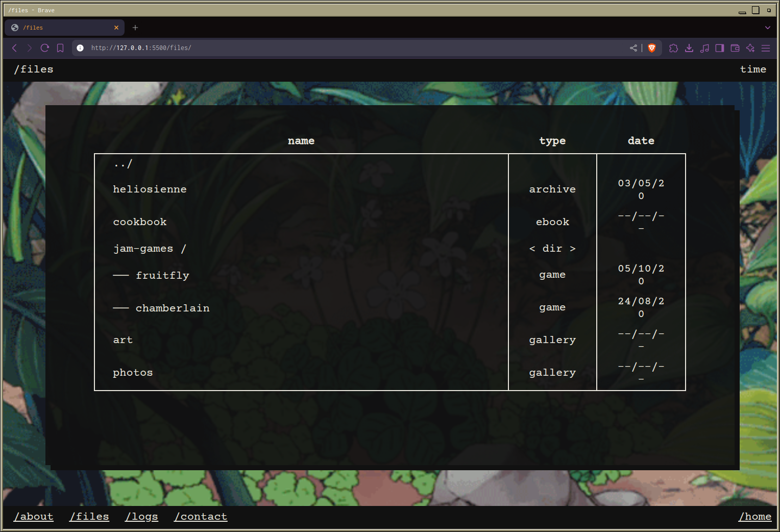Open the /contact footer link
This screenshot has width=780, height=532.
201,517
